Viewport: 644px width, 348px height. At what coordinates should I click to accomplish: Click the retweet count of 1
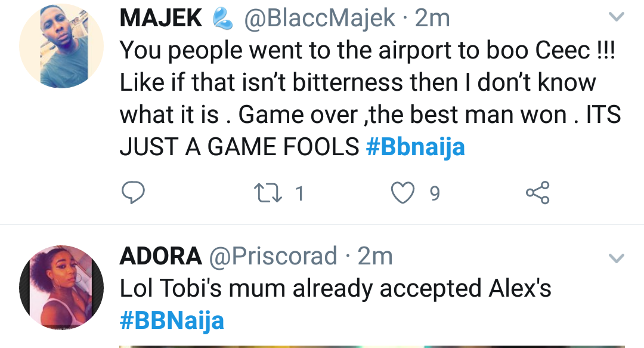[x=299, y=193]
